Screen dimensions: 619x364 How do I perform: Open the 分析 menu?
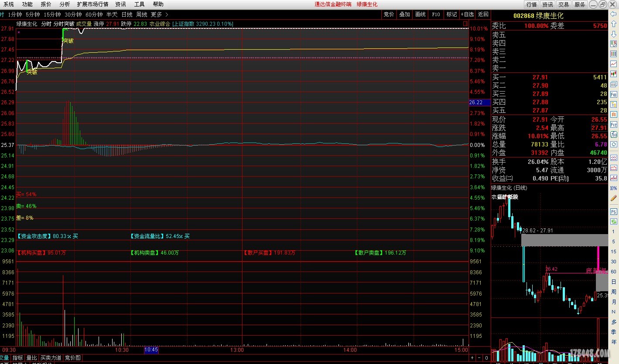(x=65, y=4)
